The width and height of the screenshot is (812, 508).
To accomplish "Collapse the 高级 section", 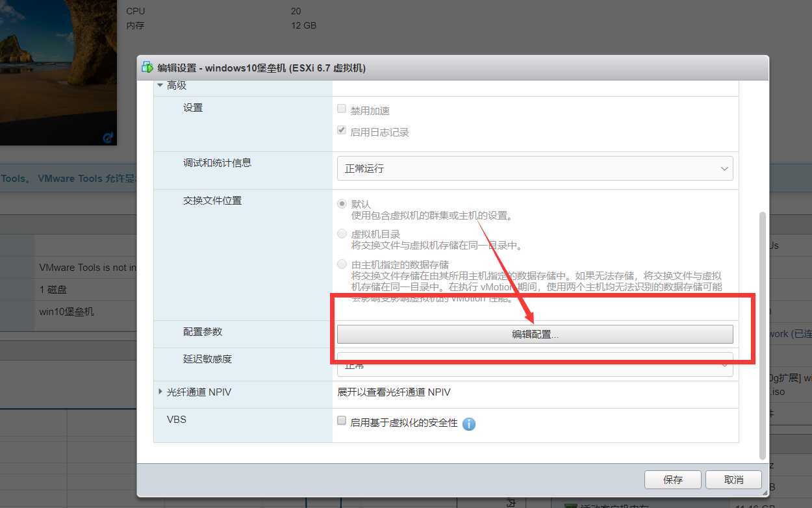I will [x=160, y=86].
